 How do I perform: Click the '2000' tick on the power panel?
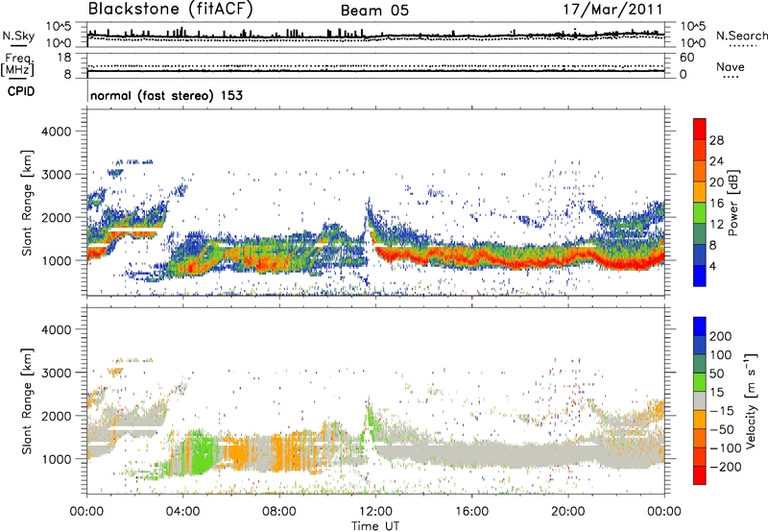click(57, 217)
